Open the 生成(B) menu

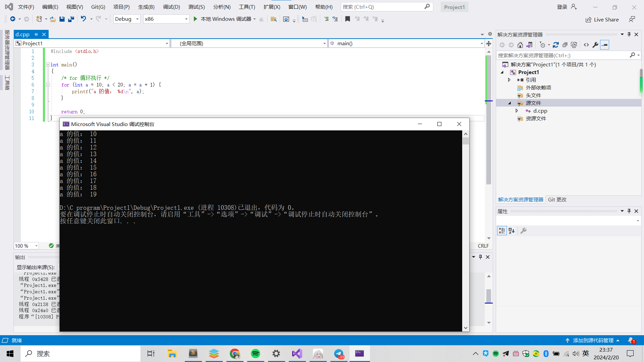[x=146, y=7]
